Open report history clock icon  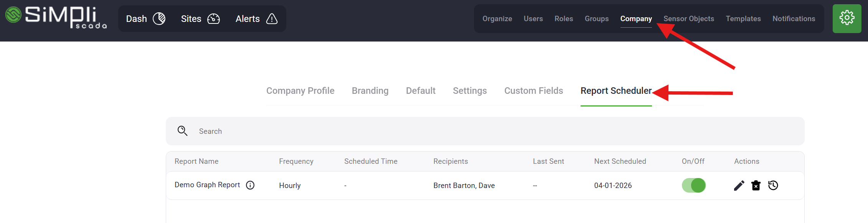pyautogui.click(x=773, y=185)
